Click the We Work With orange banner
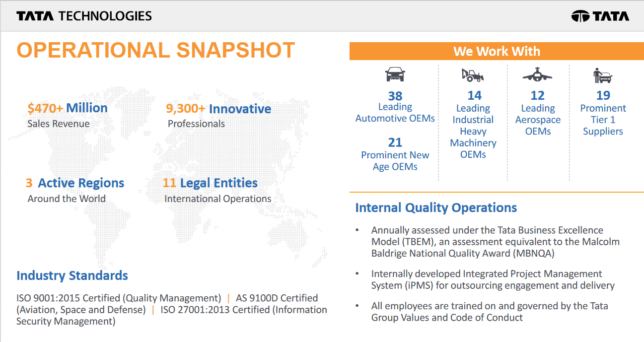Image resolution: width=644 pixels, height=342 pixels. 497,51
